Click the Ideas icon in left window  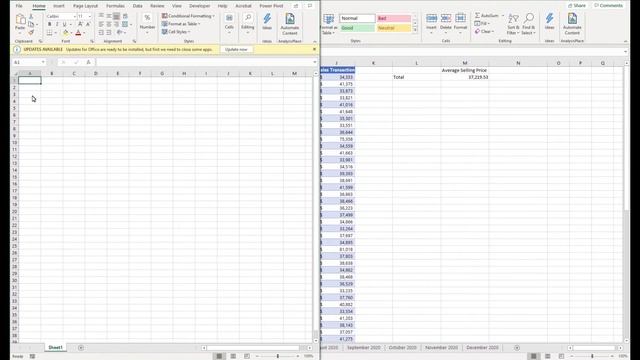point(267,22)
